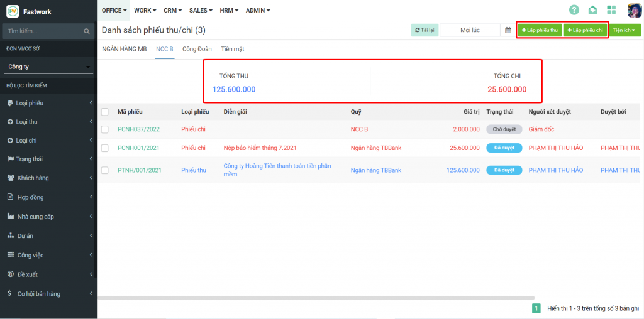Switch to the Tiền mặt tab
Screen dimensions: 644x319
pyautogui.click(x=233, y=49)
